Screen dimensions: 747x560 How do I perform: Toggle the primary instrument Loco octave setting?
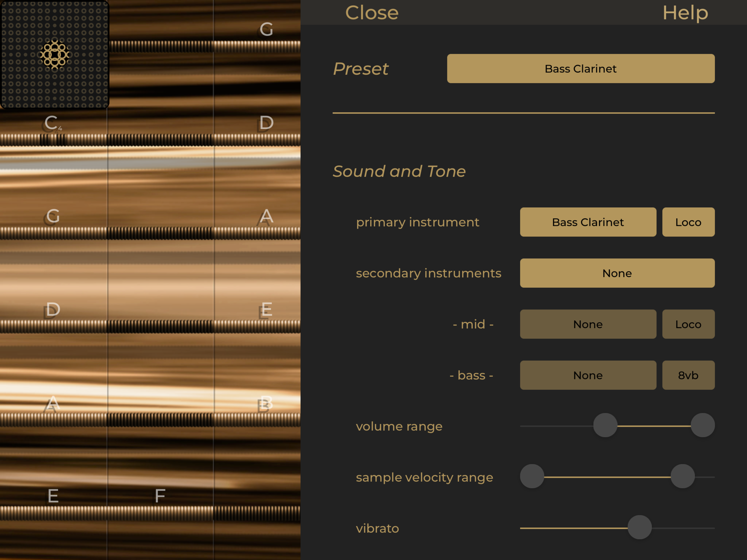click(x=688, y=222)
